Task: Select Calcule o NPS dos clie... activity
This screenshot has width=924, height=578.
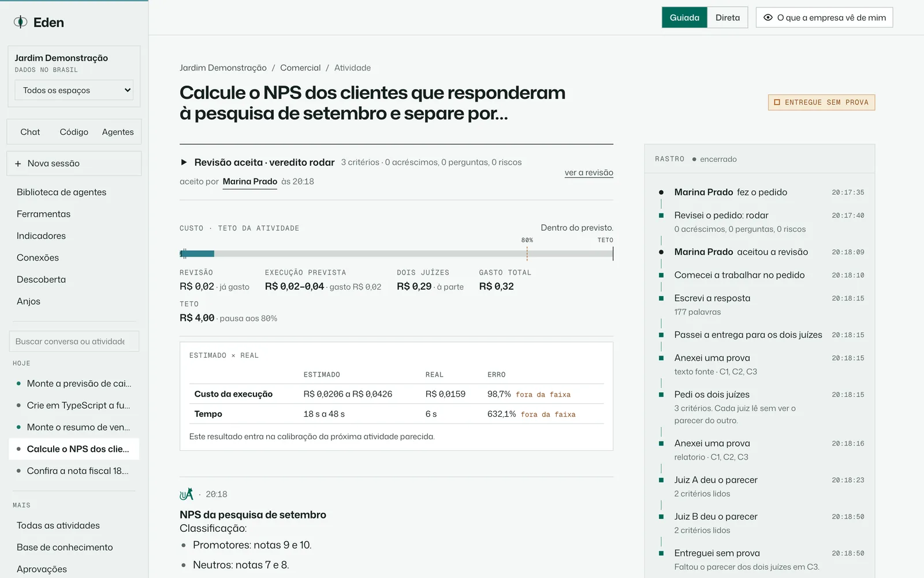Action: pyautogui.click(x=74, y=449)
